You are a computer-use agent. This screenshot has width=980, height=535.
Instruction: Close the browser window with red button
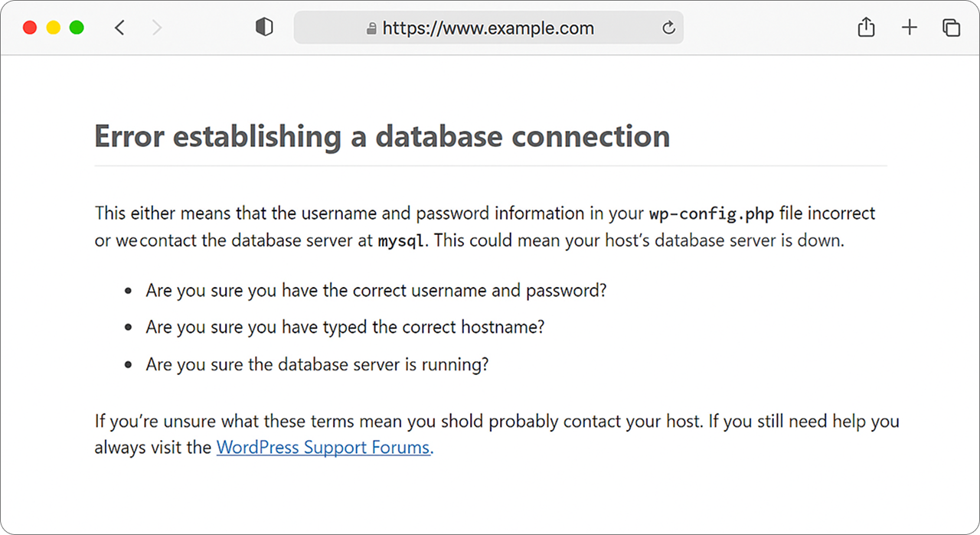click(30, 28)
